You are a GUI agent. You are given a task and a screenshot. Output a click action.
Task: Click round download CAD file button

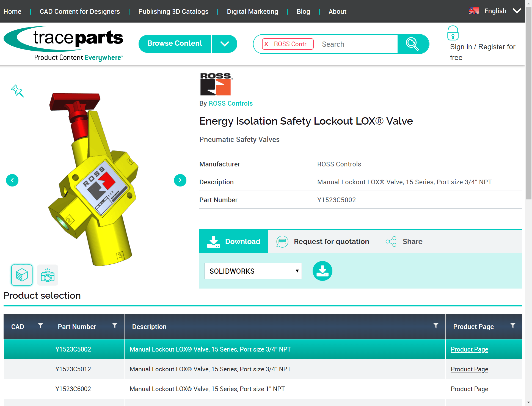click(x=322, y=271)
